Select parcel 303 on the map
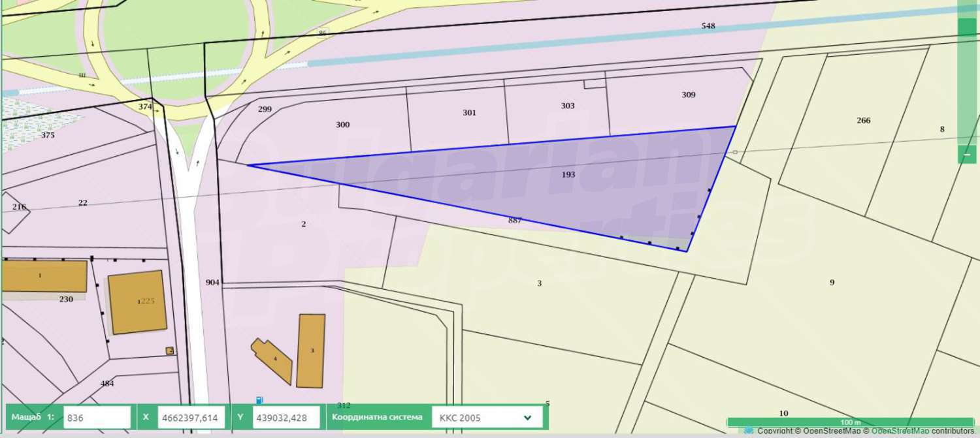 click(x=568, y=106)
